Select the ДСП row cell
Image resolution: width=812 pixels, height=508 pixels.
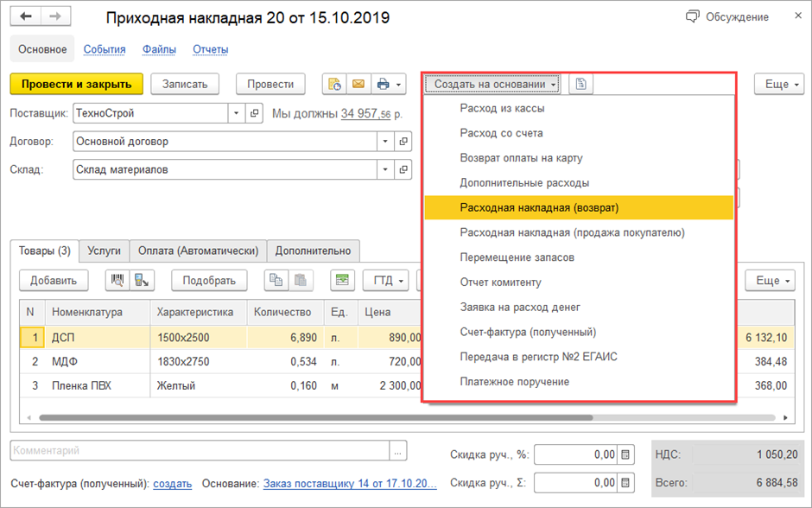tap(98, 338)
